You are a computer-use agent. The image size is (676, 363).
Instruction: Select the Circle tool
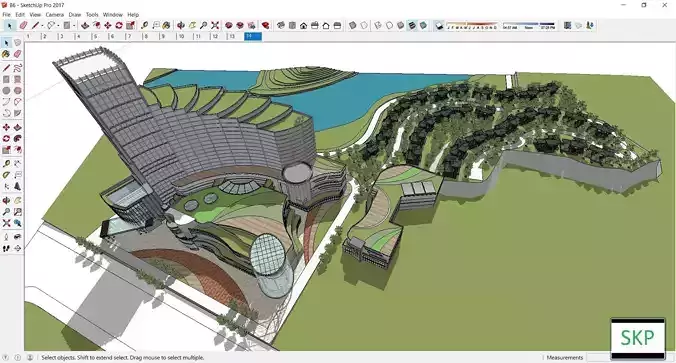click(x=6, y=91)
